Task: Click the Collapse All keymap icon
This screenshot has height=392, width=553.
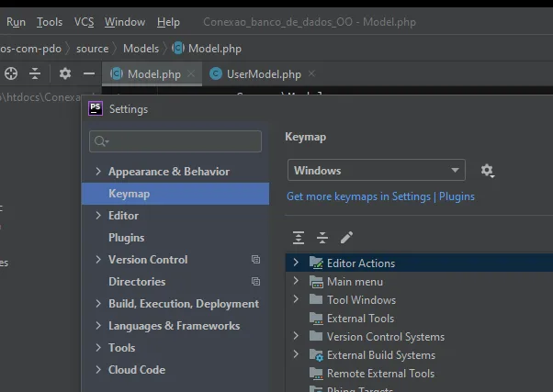Action: click(x=322, y=237)
